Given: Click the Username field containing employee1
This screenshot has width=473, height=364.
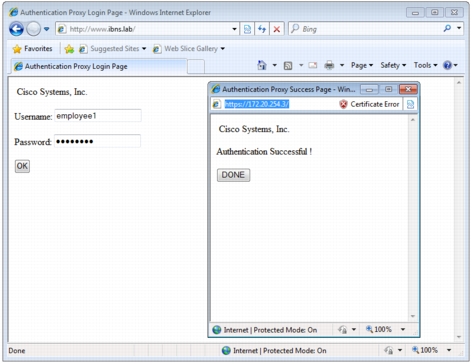Looking at the screenshot, I should (98, 116).
